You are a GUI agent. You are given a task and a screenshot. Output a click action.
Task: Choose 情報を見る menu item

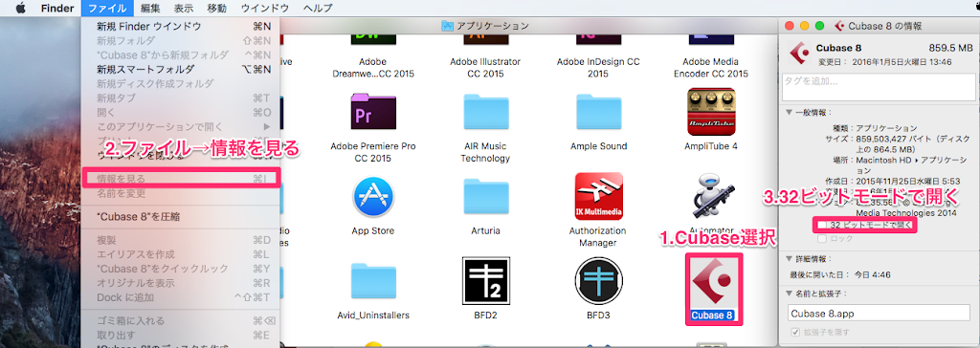coord(181,179)
